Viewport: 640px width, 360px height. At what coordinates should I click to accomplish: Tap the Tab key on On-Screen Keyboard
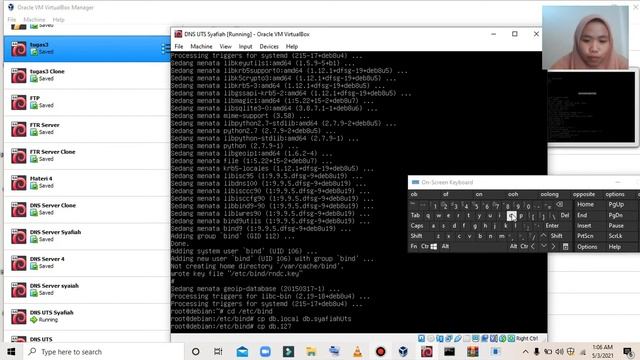(415, 215)
